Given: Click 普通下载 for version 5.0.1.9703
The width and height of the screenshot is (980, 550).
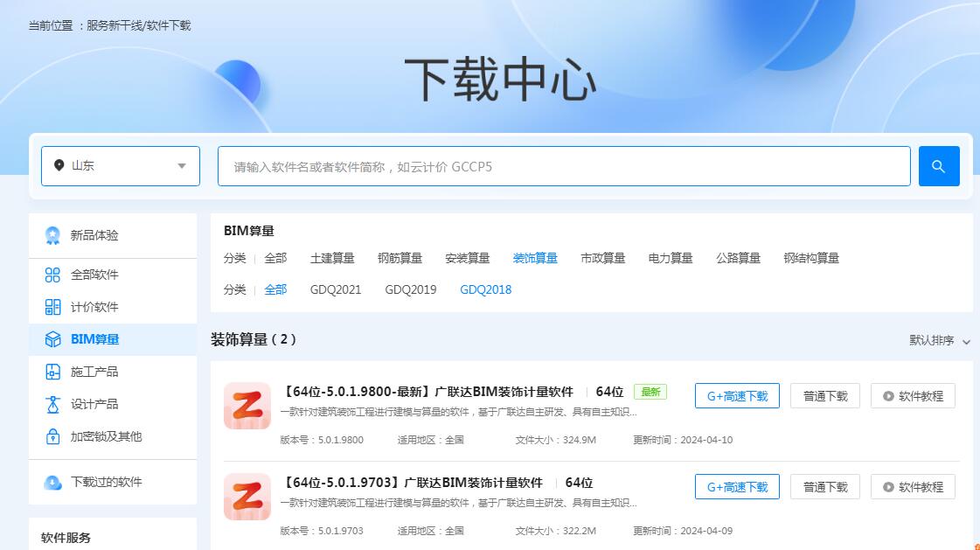Looking at the screenshot, I should (x=825, y=487).
